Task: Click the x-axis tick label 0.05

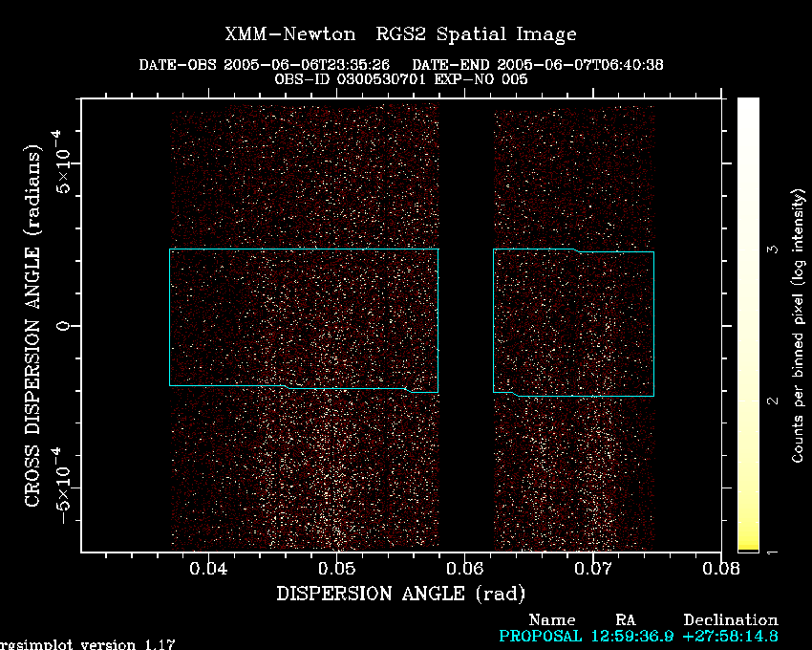Action: [x=336, y=569]
